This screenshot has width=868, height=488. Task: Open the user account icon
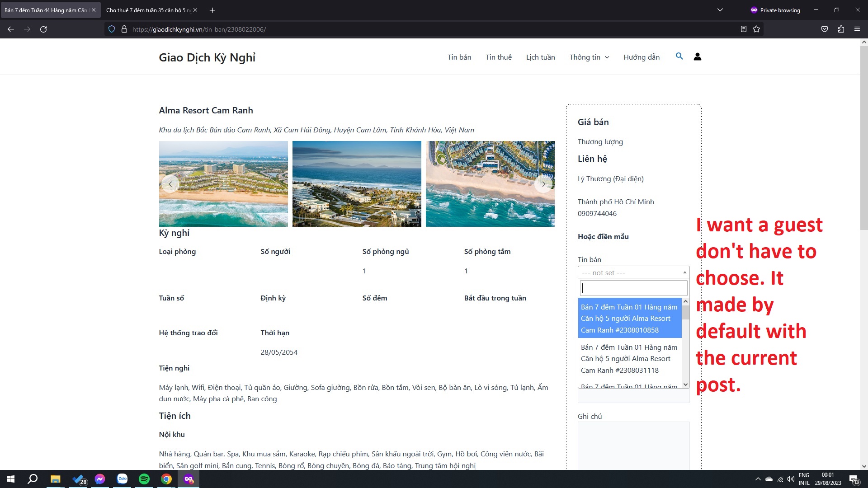point(698,57)
